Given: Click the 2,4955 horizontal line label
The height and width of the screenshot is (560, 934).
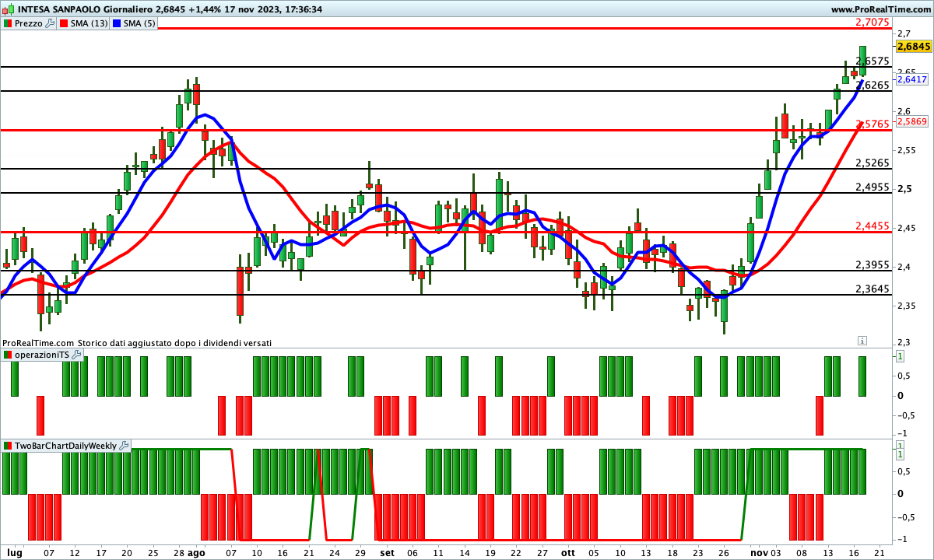Looking at the screenshot, I should (872, 187).
